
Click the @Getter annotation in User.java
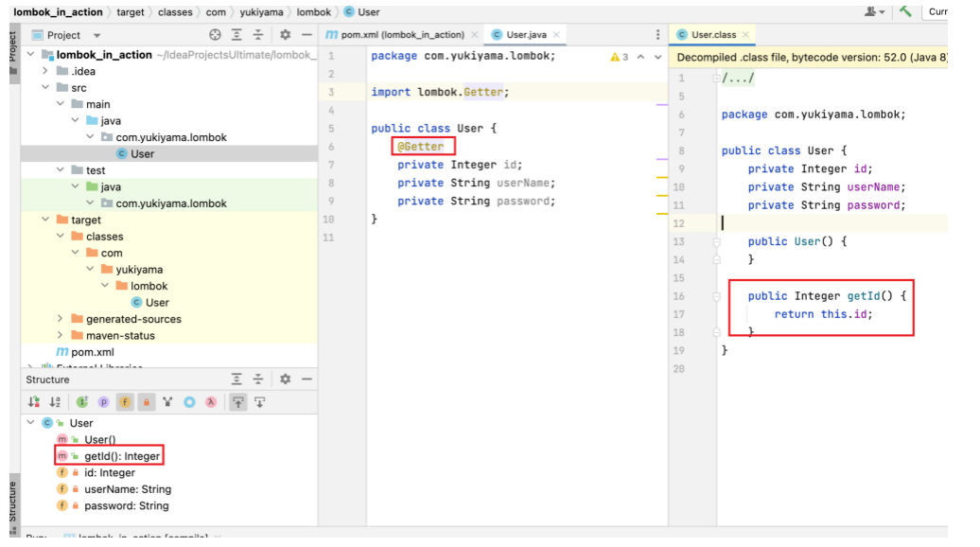pos(421,147)
